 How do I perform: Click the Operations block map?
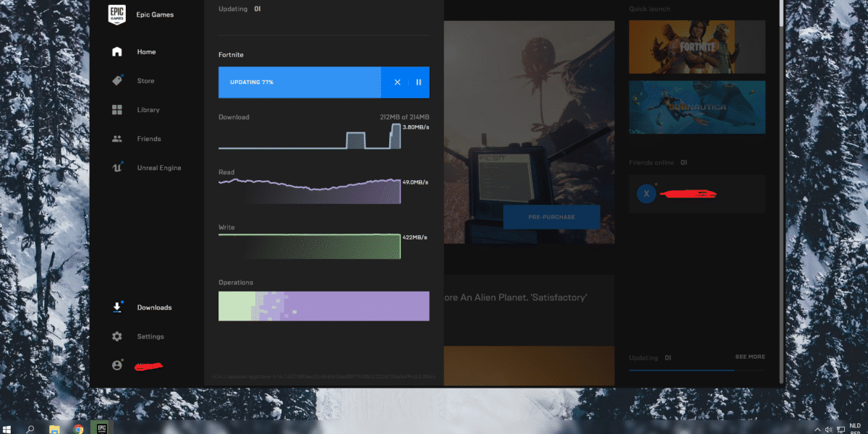click(324, 306)
